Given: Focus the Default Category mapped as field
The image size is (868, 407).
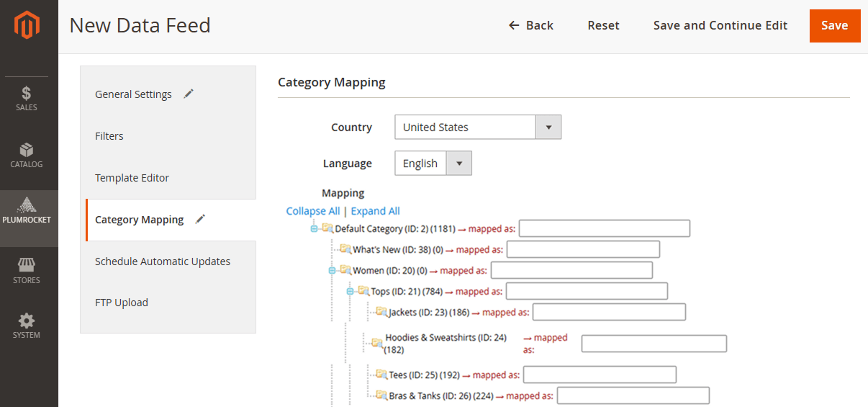Looking at the screenshot, I should click(605, 228).
